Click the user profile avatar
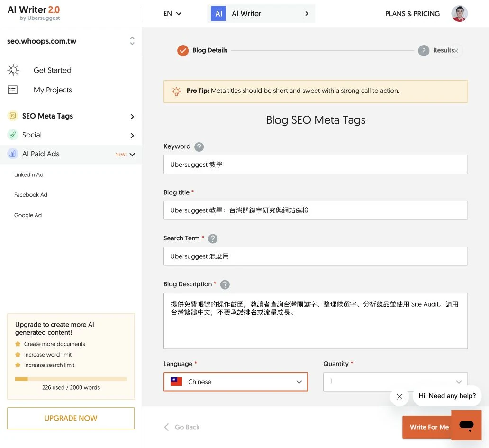The height and width of the screenshot is (448, 489). (459, 13)
